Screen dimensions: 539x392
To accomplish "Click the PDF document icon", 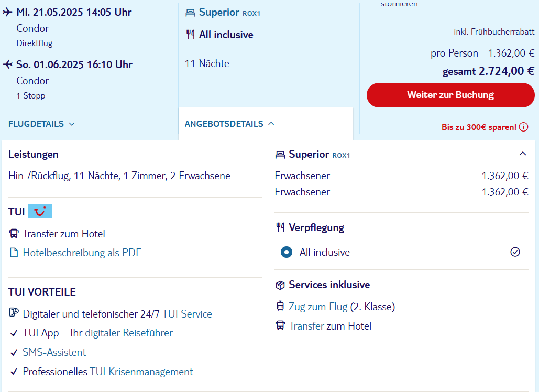I will pos(14,253).
